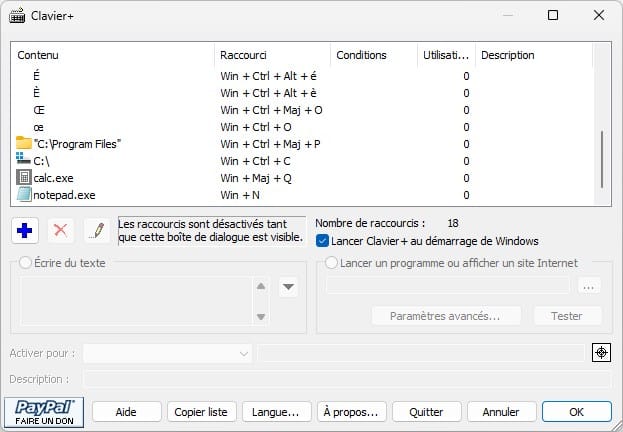Choose Lancer un programme ou afficher un site Internet
Screen dimensions: 623x432
(x=331, y=263)
